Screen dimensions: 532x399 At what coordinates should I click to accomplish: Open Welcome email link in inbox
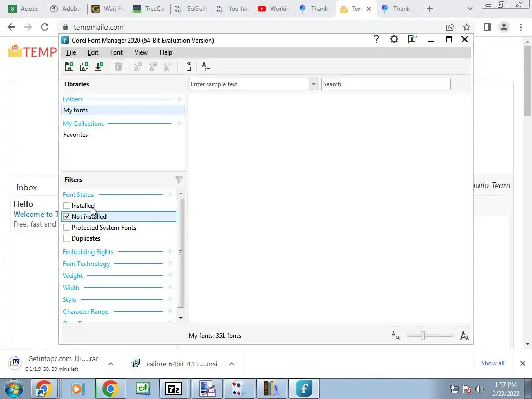(35, 214)
